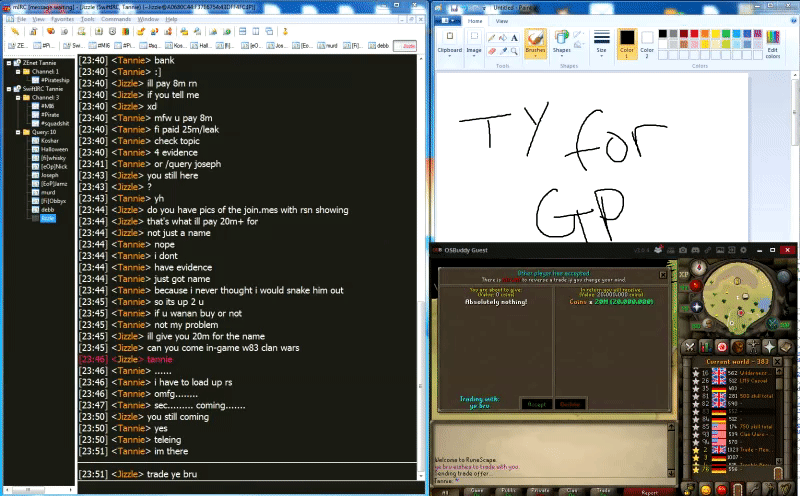
Task: Toggle favourite star for world 16
Action: click(695, 373)
